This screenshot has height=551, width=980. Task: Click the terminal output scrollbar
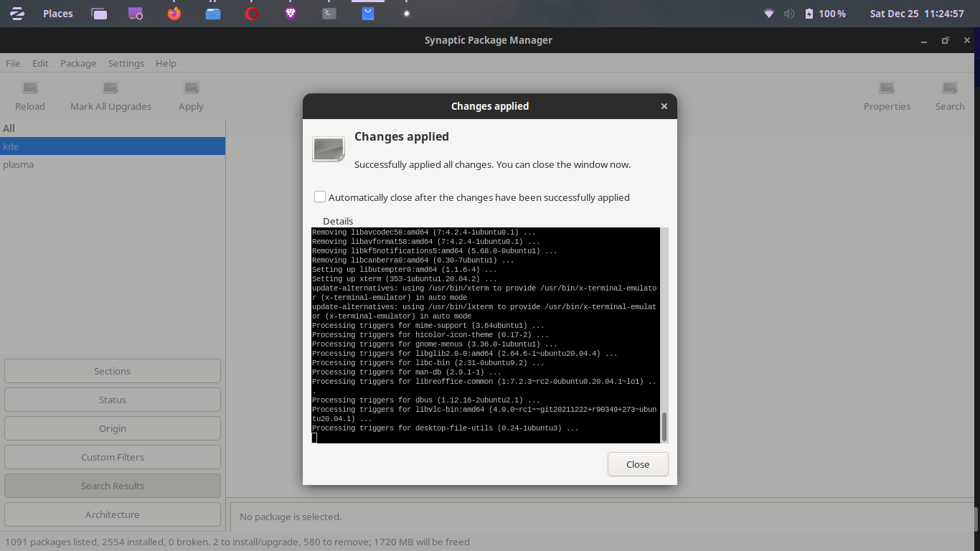[664, 427]
